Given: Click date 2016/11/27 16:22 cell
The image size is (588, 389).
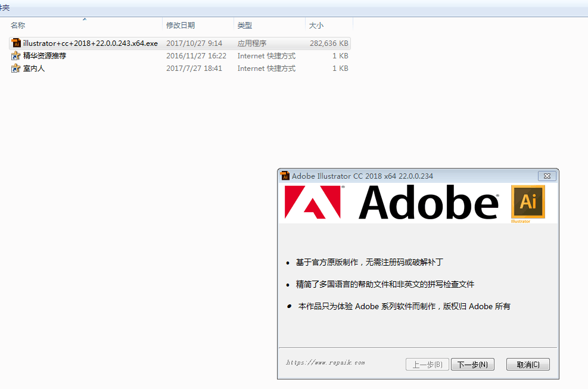Looking at the screenshot, I should click(x=196, y=56).
